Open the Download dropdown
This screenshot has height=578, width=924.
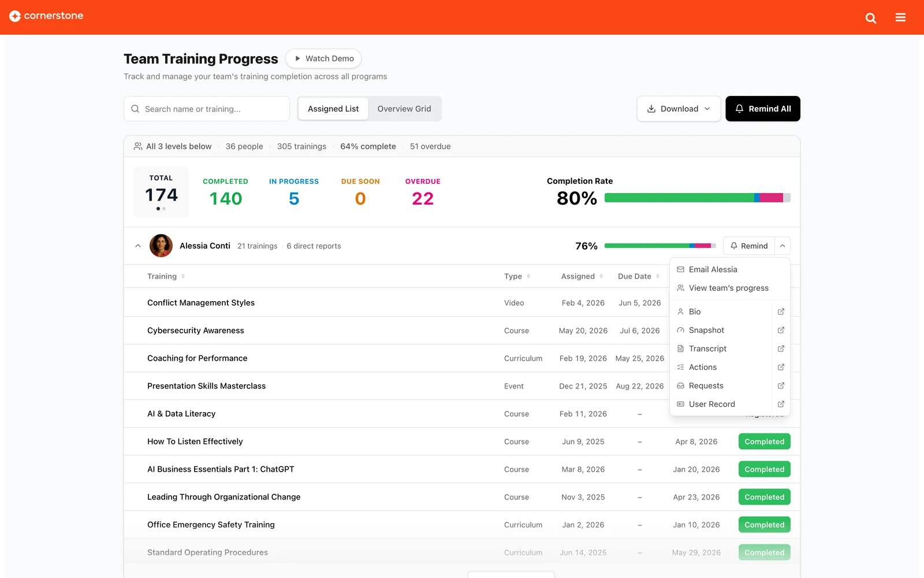point(679,109)
